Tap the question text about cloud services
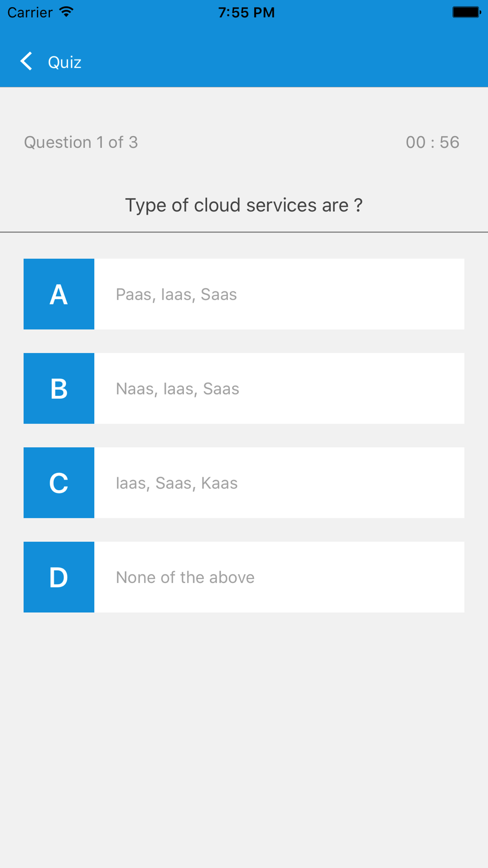Viewport: 488px width, 868px height. (x=244, y=205)
